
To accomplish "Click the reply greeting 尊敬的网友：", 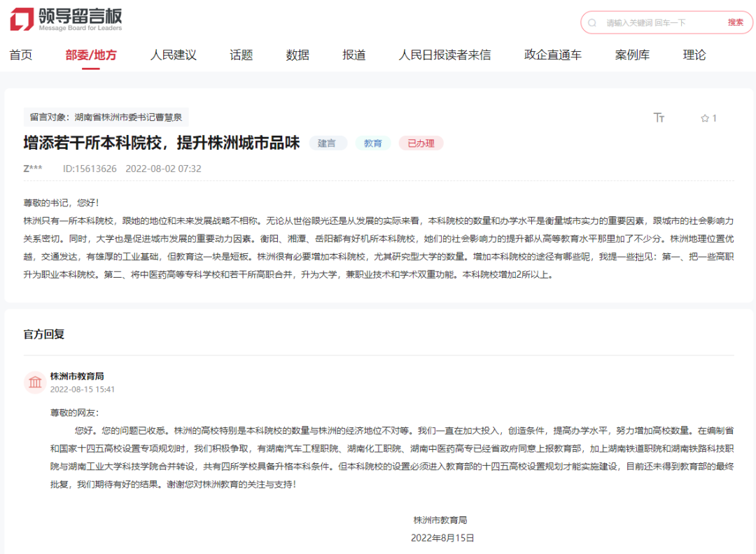I will coord(75,413).
